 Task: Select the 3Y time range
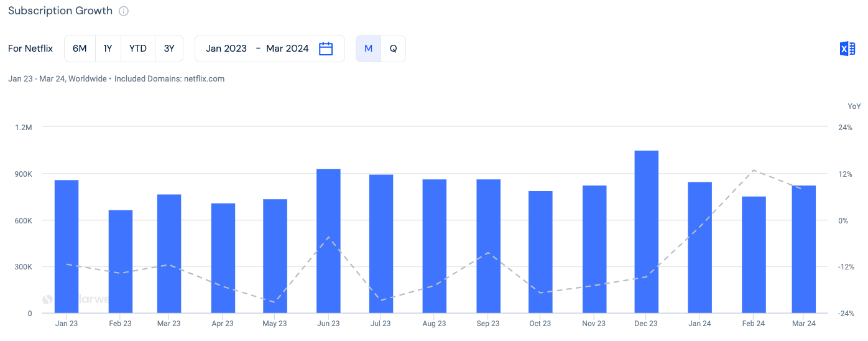click(x=169, y=49)
